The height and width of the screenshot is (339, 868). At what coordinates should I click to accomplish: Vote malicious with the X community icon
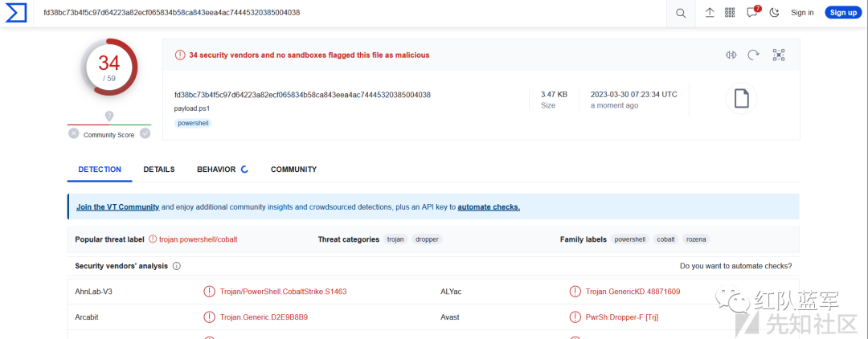74,133
